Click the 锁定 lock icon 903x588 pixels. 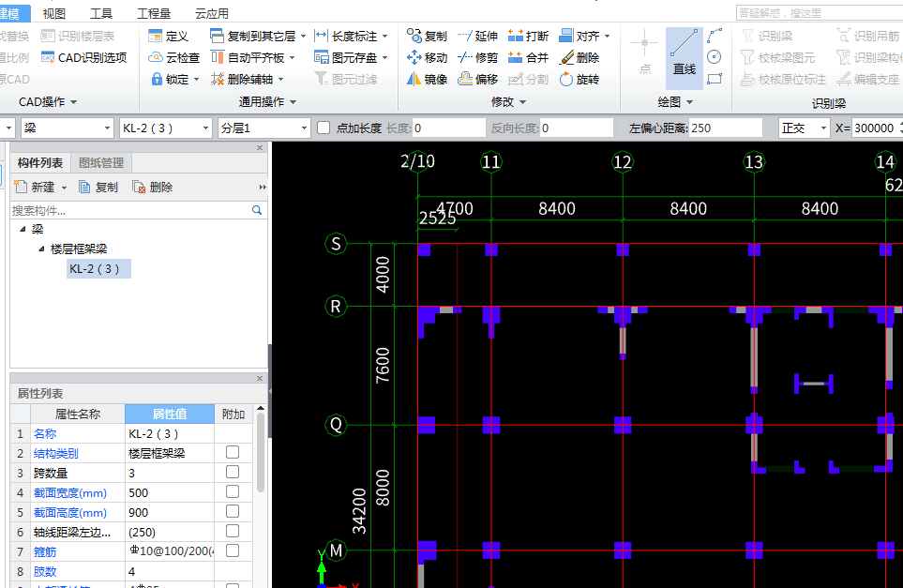coord(156,79)
